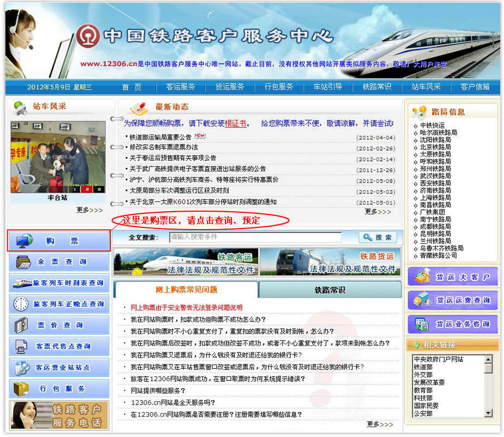
Task: Click the 搜索 button
Action: pyautogui.click(x=378, y=237)
